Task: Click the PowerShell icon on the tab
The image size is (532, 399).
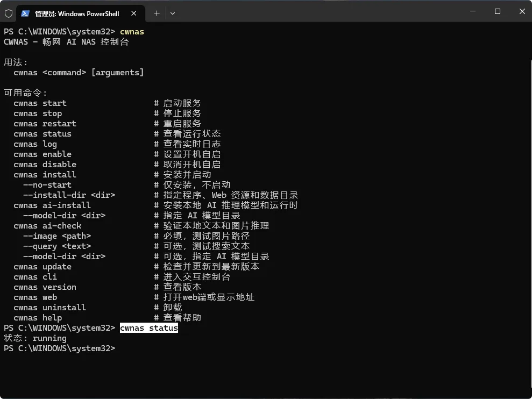Action: [x=25, y=13]
